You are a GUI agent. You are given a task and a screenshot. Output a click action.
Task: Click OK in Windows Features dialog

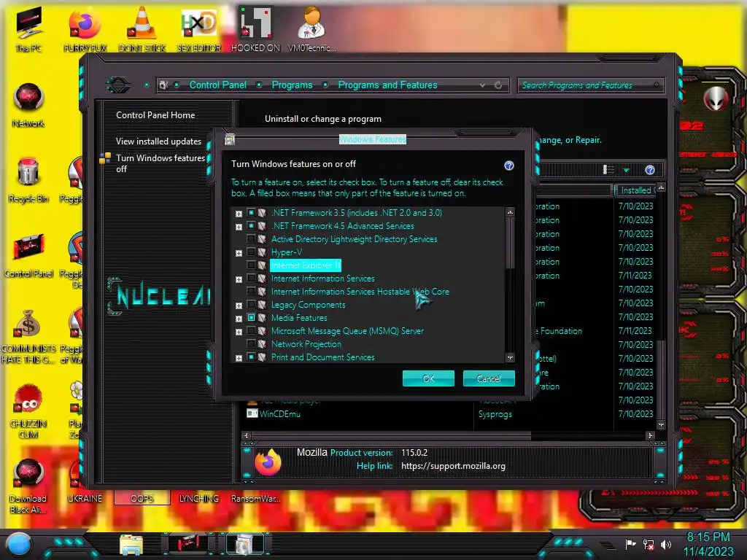click(x=428, y=378)
